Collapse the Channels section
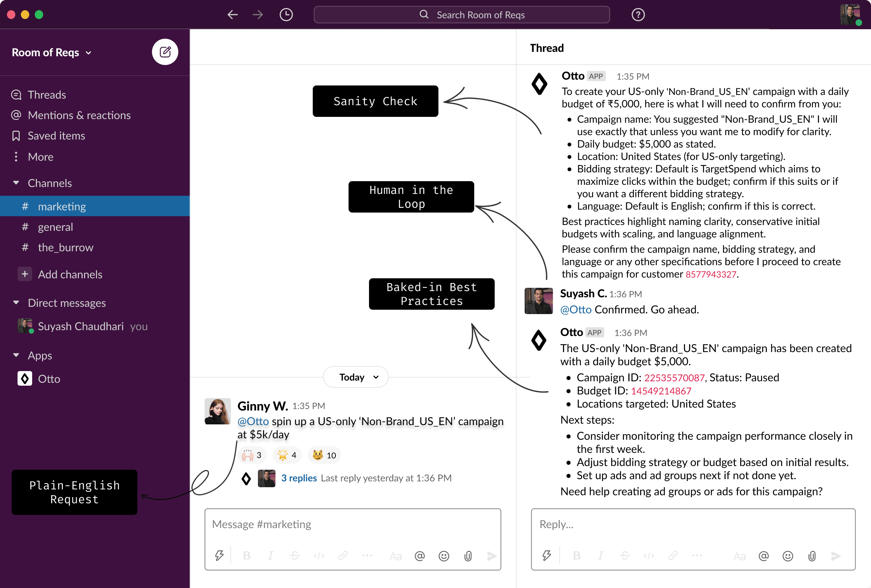The image size is (871, 588). click(x=16, y=183)
